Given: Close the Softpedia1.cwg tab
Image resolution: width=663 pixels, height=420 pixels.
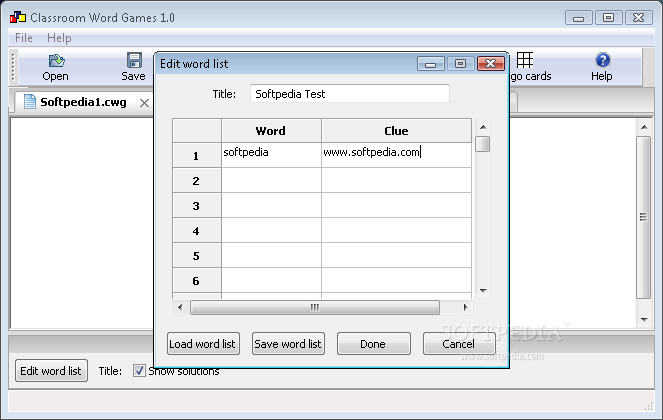Looking at the screenshot, I should point(144,103).
